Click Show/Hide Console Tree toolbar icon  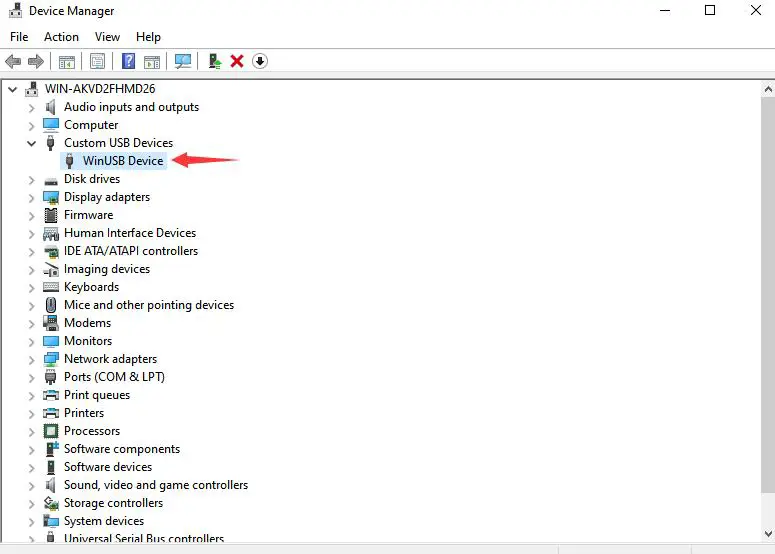click(67, 62)
